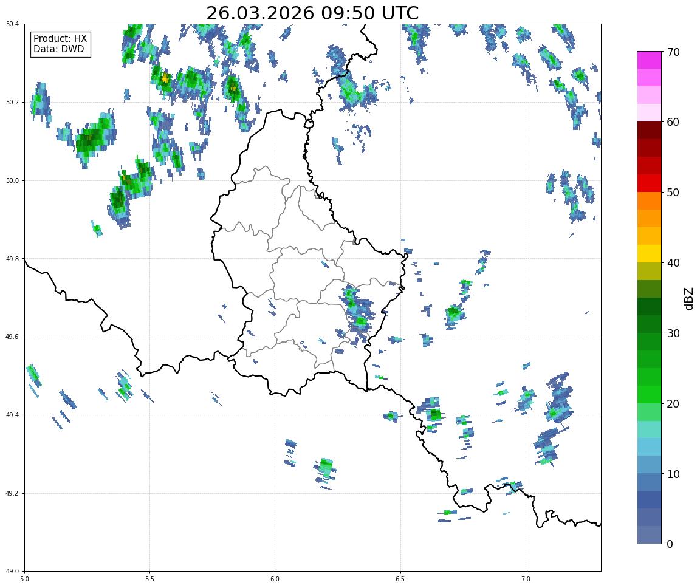Click the longitude tick label 6.0
The width and height of the screenshot is (700, 588).
[275, 579]
